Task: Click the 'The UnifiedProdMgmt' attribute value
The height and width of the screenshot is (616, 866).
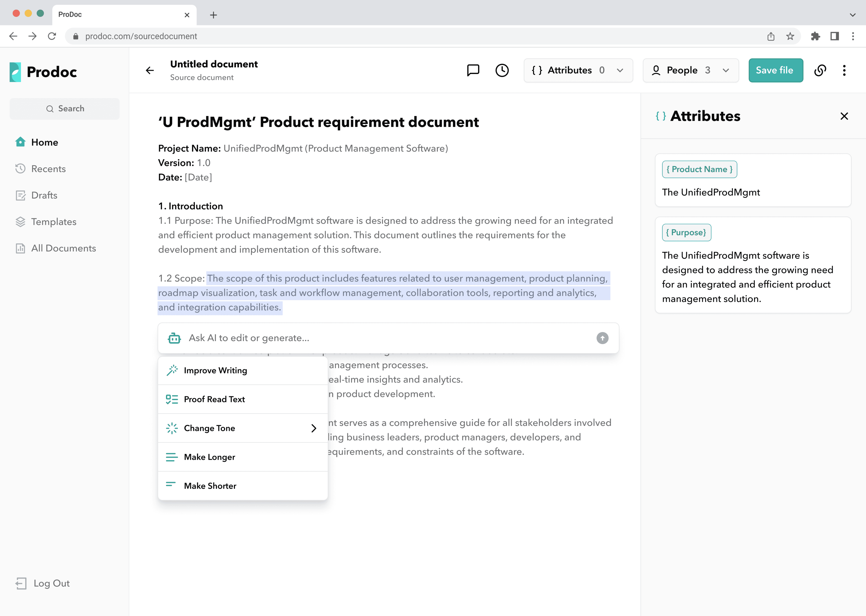Action: pyautogui.click(x=711, y=192)
